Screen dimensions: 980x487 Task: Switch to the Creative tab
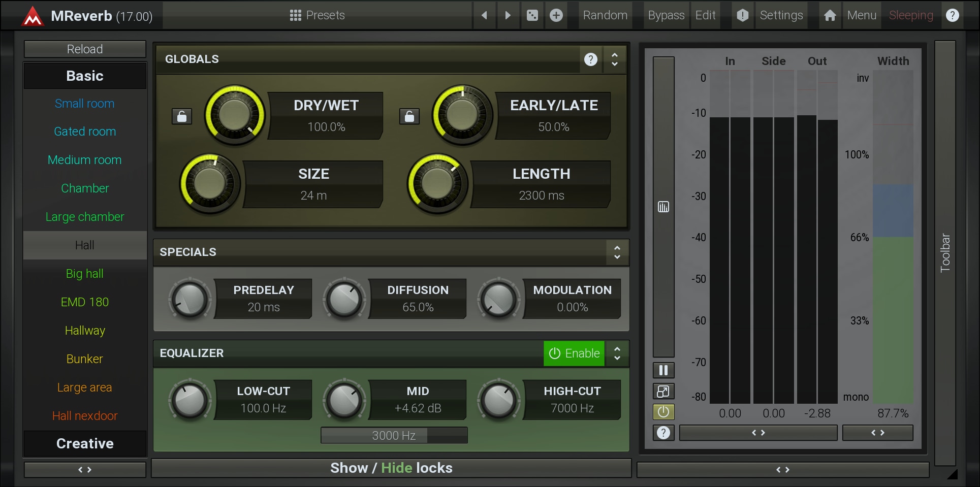click(85, 443)
